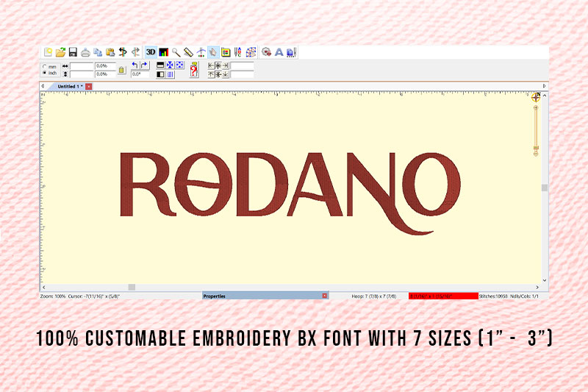
Task: Select the RODANO embroidered lettering
Action: pos(290,193)
